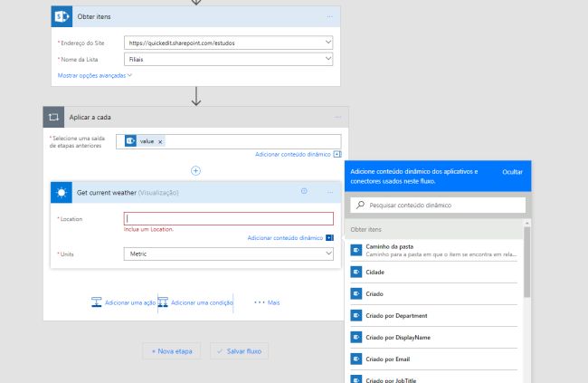Click the Criado por Email icon
Screen dimensions: 588x383
(x=356, y=359)
